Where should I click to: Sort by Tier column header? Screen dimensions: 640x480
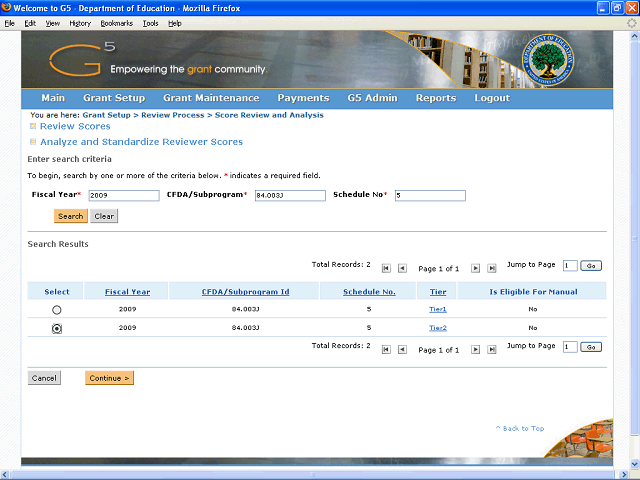click(438, 292)
